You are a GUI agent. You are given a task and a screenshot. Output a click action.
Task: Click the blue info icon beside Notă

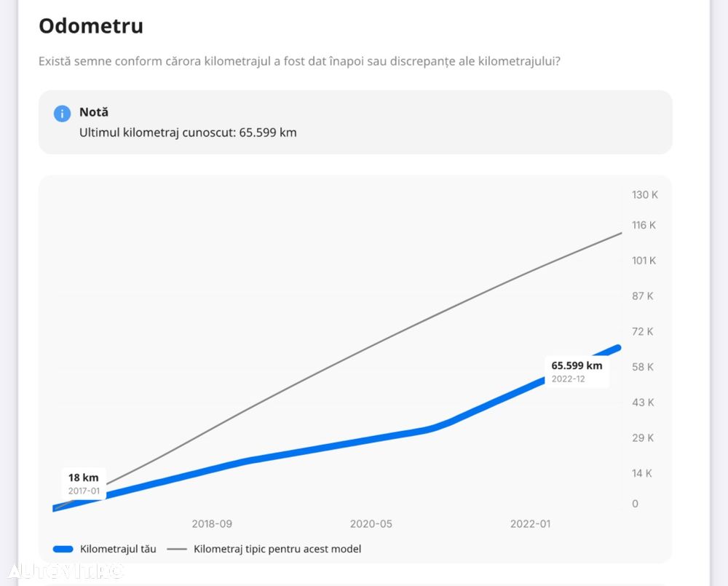coord(62,114)
